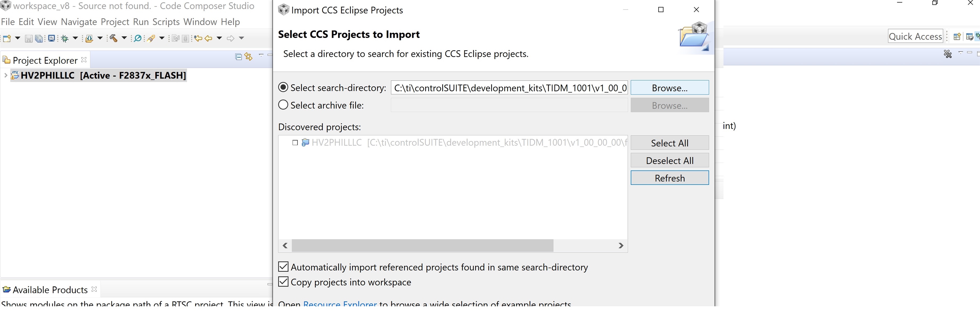
Task: Click the grey Forward arrow icon
Action: point(231,38)
